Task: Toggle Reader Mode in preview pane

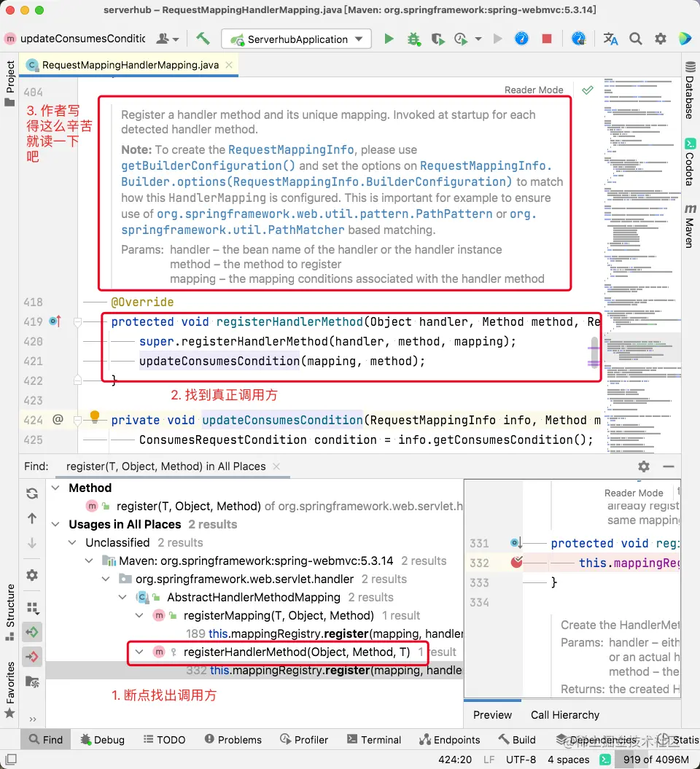Action: [634, 493]
